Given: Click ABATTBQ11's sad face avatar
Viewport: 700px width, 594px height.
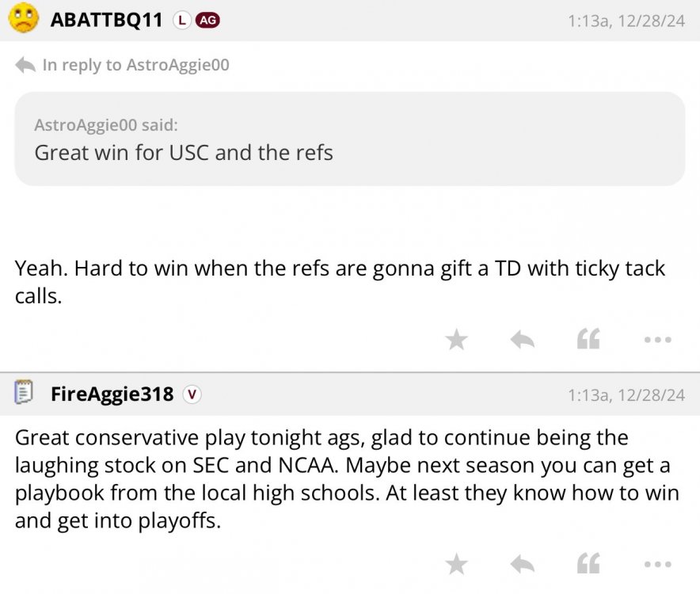Looking at the screenshot, I should (x=24, y=18).
